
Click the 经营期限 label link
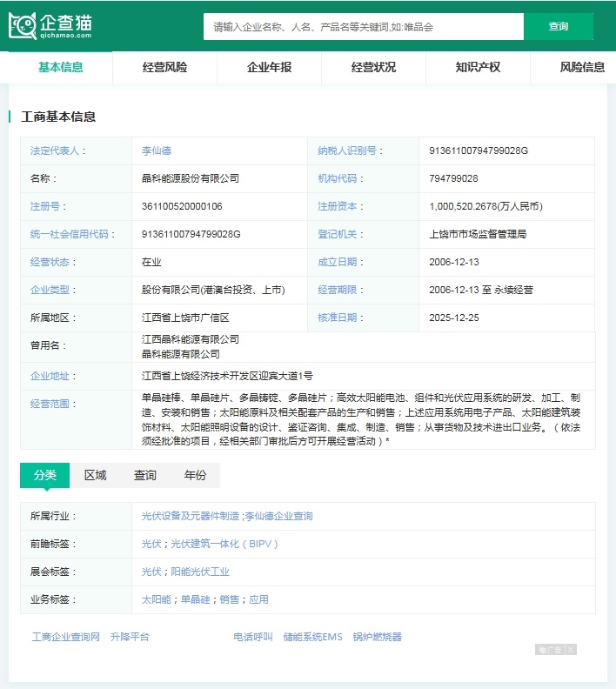pyautogui.click(x=338, y=290)
